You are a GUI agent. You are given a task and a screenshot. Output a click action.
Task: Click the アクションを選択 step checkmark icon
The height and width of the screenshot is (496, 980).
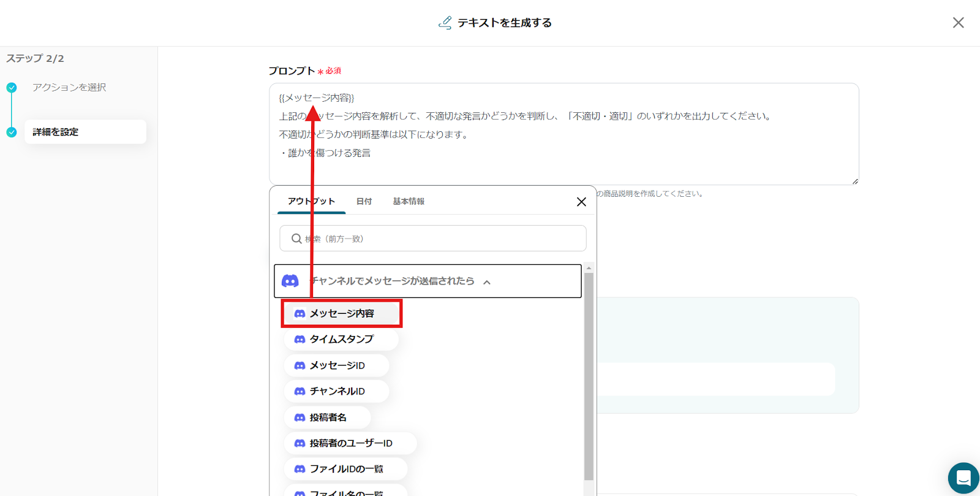point(12,88)
